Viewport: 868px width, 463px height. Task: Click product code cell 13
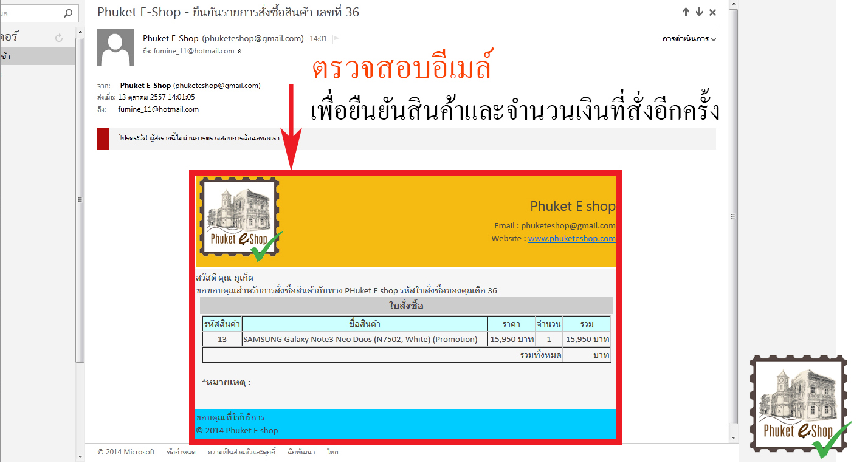click(222, 340)
